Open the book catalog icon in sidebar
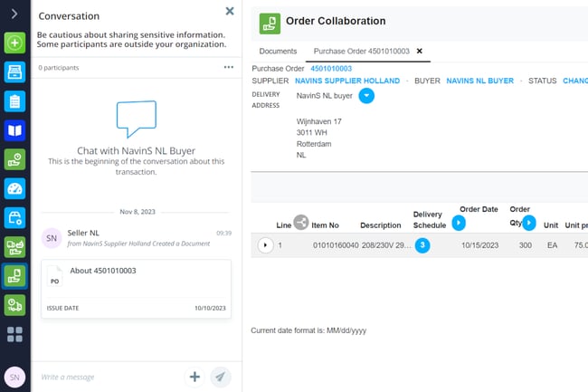 pos(14,130)
